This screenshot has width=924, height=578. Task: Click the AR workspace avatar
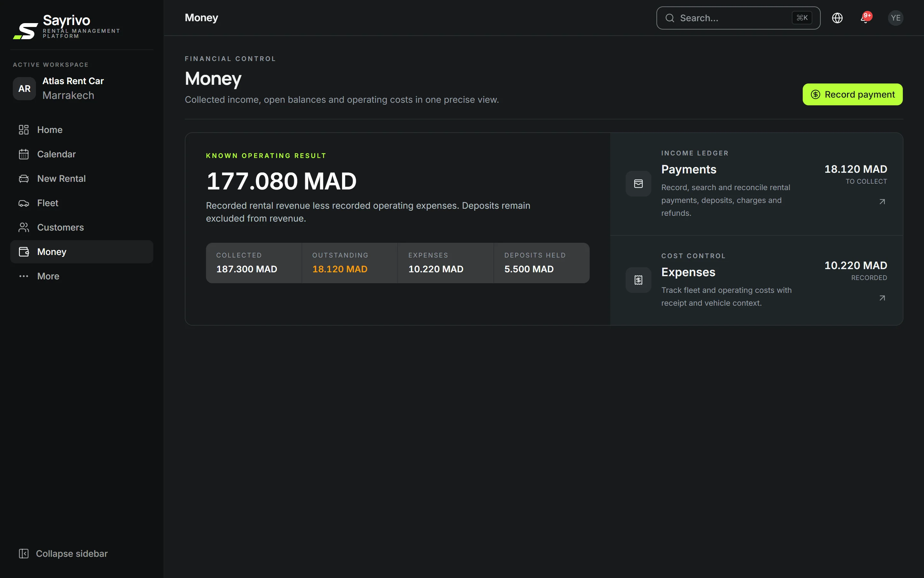tap(24, 89)
